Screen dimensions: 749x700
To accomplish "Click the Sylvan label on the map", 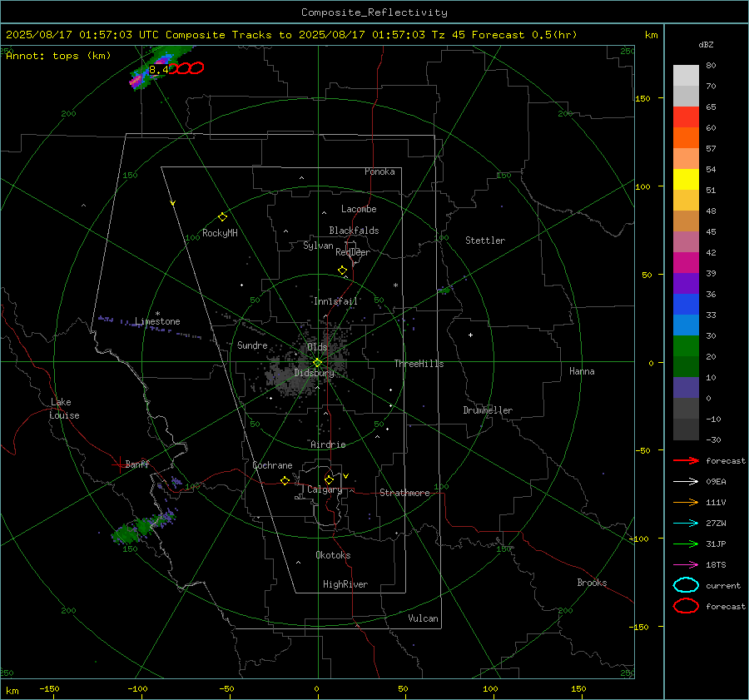I will 318,246.
